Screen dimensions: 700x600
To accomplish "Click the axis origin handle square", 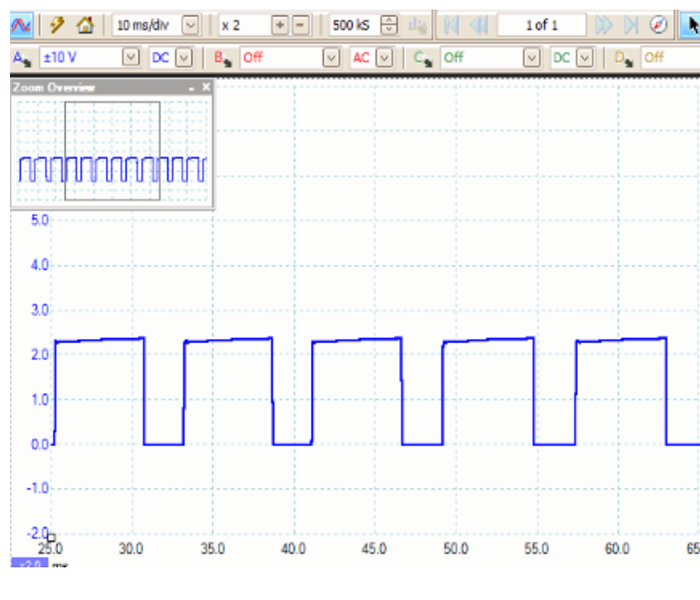I will point(51,538).
